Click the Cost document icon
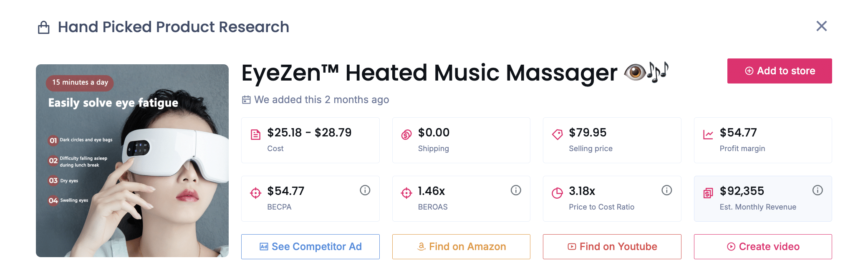Image resolution: width=868 pixels, height=268 pixels. [x=255, y=134]
